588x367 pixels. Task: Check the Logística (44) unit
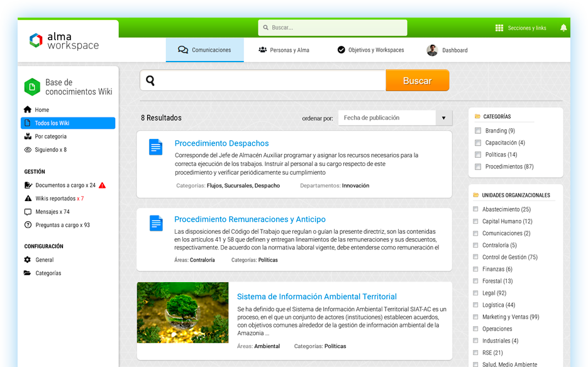click(475, 305)
